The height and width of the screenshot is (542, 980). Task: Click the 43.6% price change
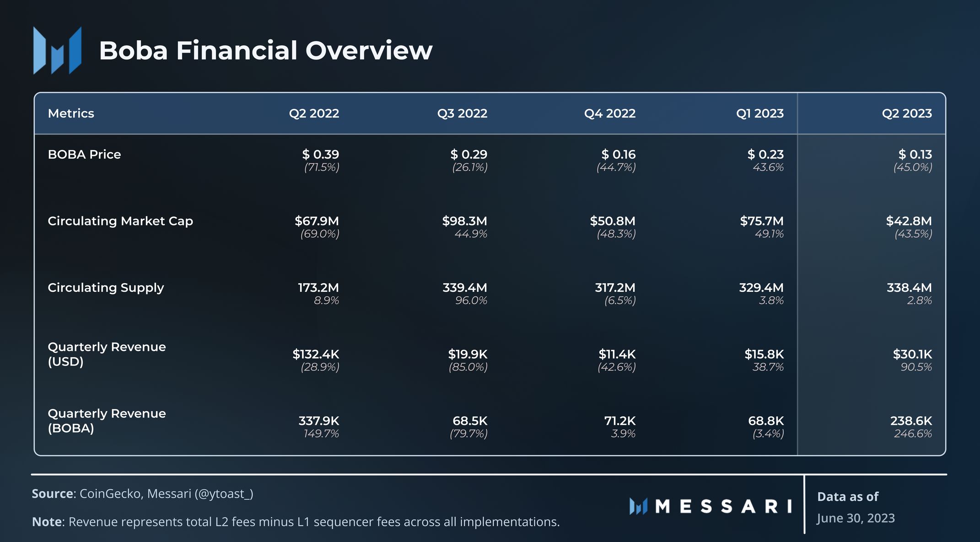point(768,167)
